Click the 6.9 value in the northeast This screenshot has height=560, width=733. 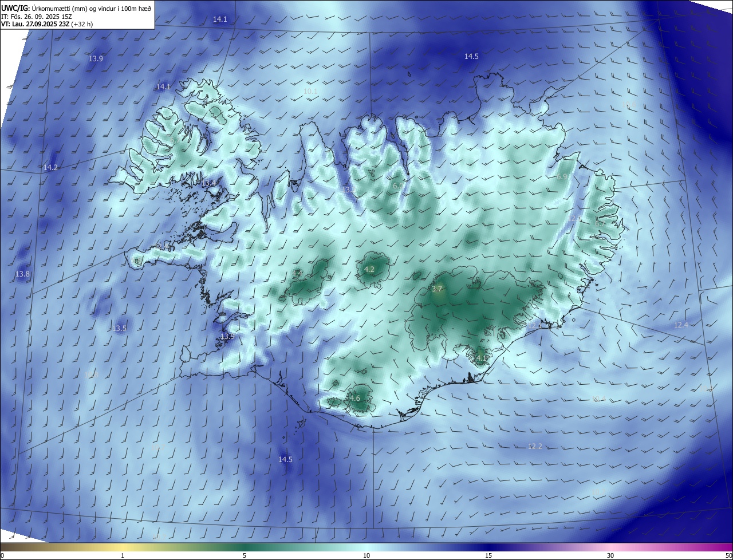click(x=562, y=177)
